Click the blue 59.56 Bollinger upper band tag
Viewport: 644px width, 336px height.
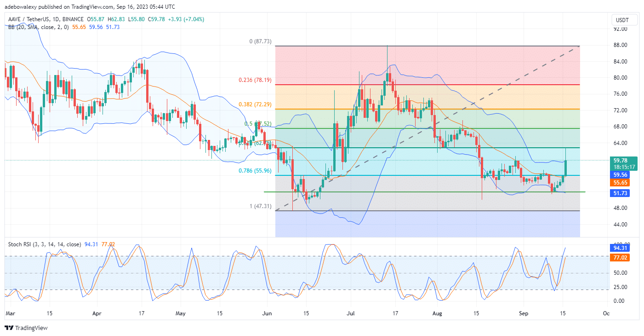coord(620,175)
